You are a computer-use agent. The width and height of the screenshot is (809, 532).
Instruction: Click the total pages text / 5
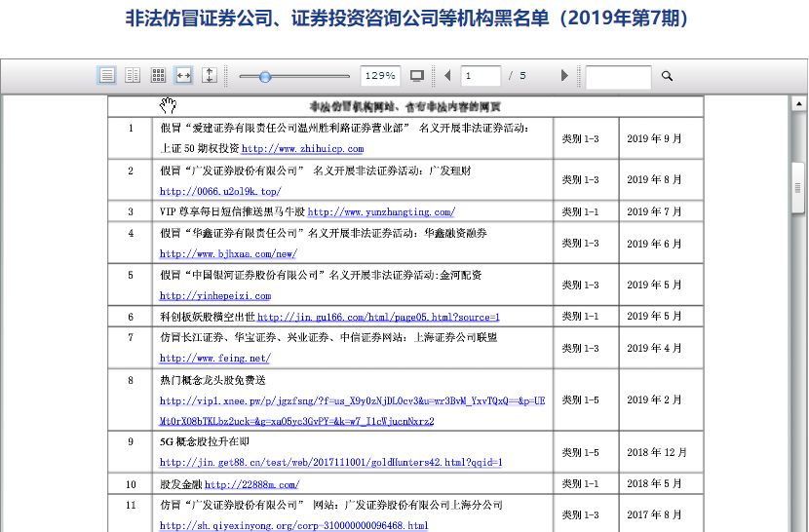tap(518, 76)
